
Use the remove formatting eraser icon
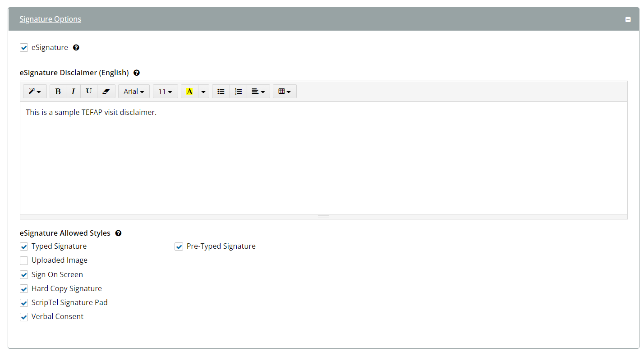click(106, 91)
